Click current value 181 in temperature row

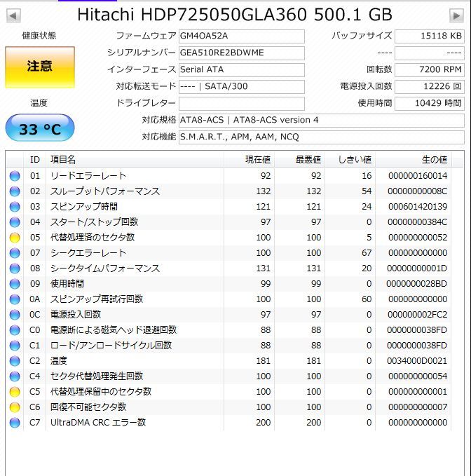(263, 361)
